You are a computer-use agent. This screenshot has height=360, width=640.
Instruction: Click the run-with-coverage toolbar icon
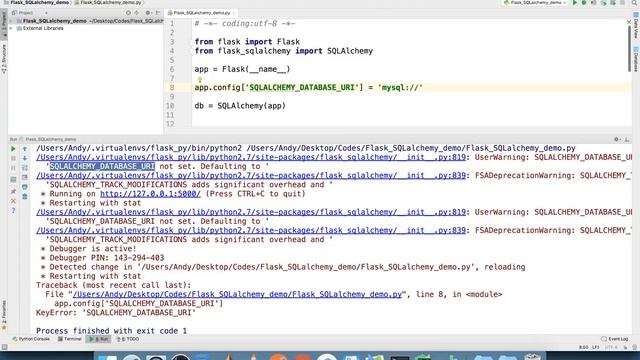594,3
